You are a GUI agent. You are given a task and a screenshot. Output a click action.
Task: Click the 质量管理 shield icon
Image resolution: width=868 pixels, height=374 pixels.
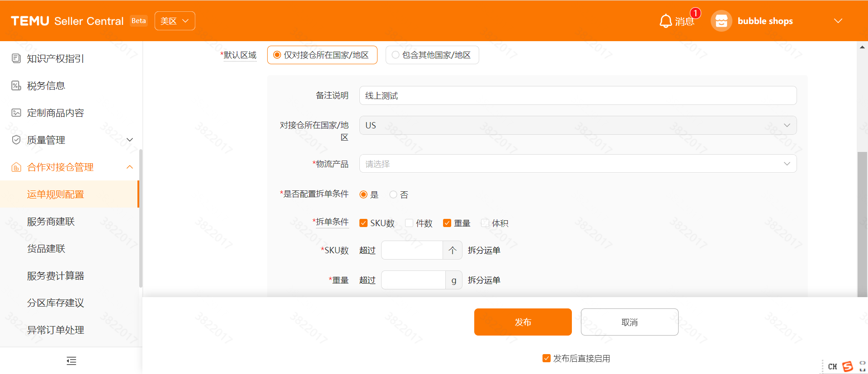point(16,140)
